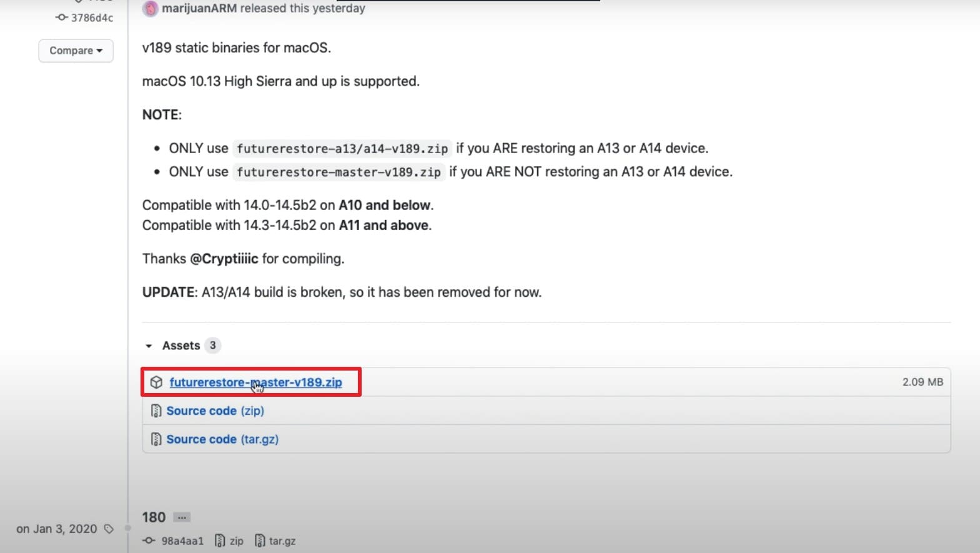
Task: Download futurerestore-master-v189.zip asset
Action: [255, 382]
